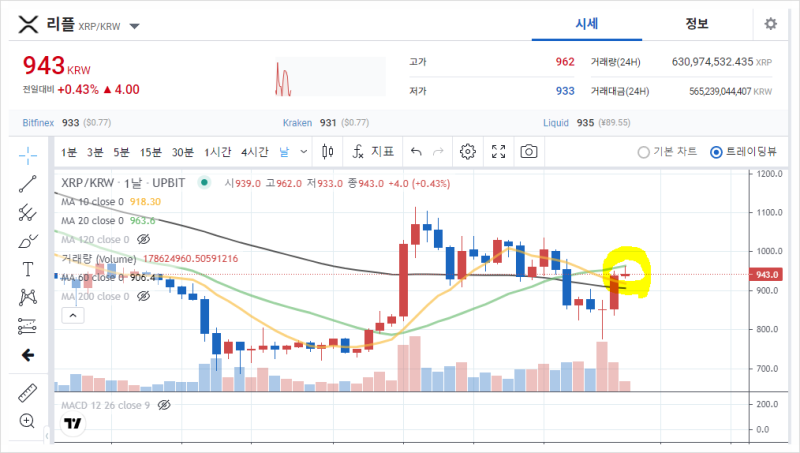Click the XRP ripple logo icon

tap(28, 24)
